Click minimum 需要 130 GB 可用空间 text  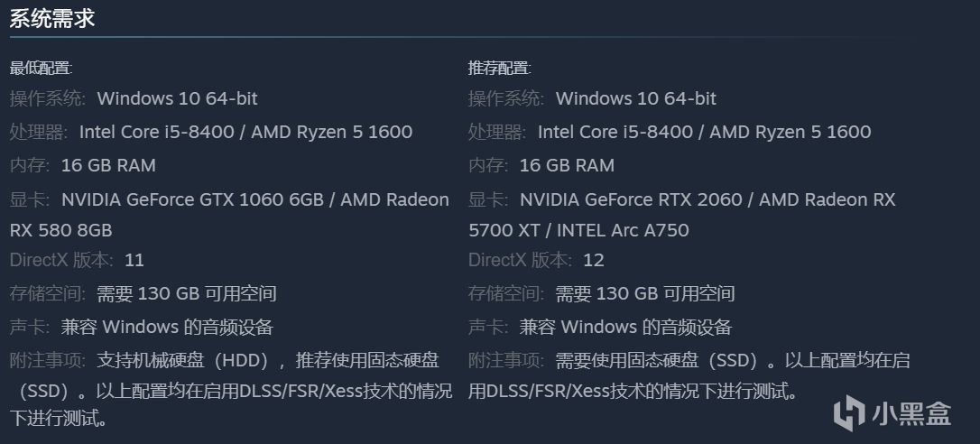187,293
